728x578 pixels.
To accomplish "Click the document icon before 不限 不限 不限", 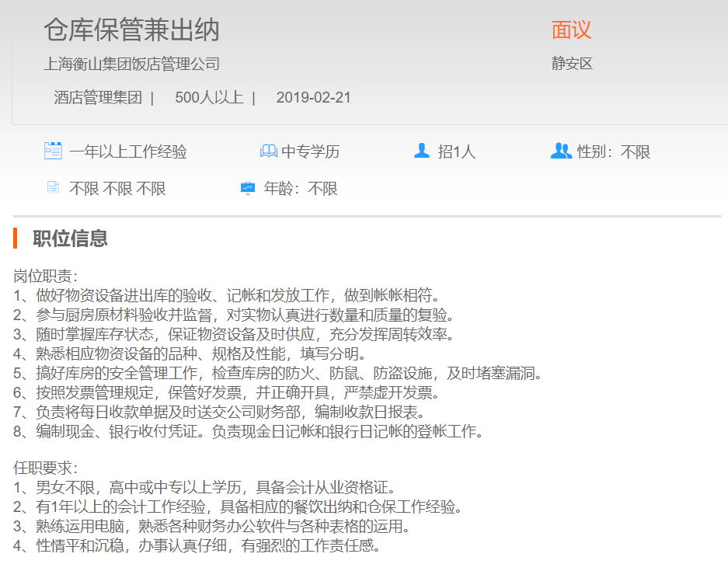I will [x=53, y=188].
